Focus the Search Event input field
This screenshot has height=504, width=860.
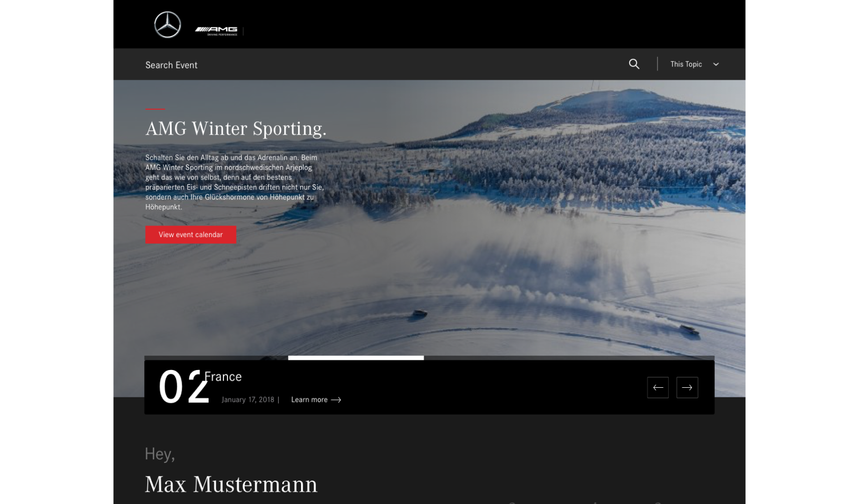376,64
